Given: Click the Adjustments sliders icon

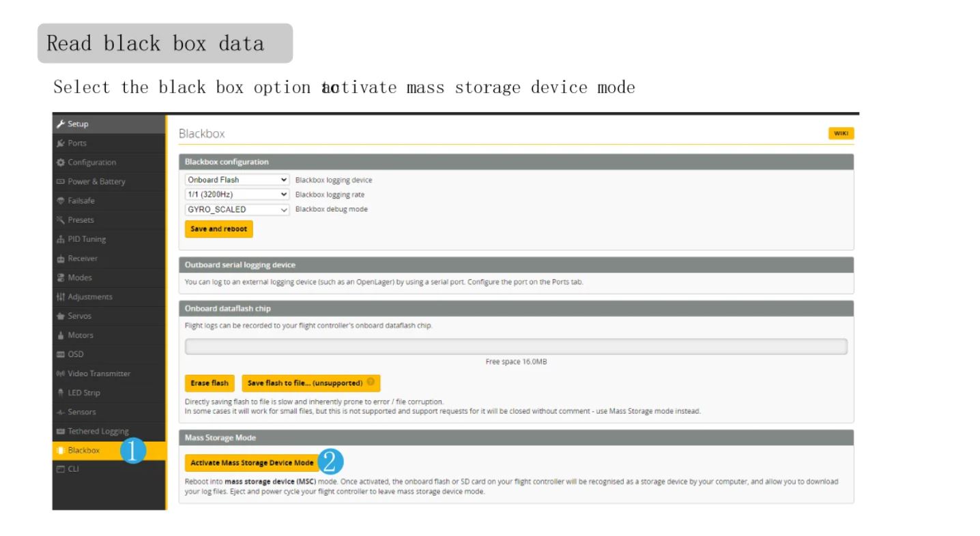Looking at the screenshot, I should pyautogui.click(x=60, y=296).
